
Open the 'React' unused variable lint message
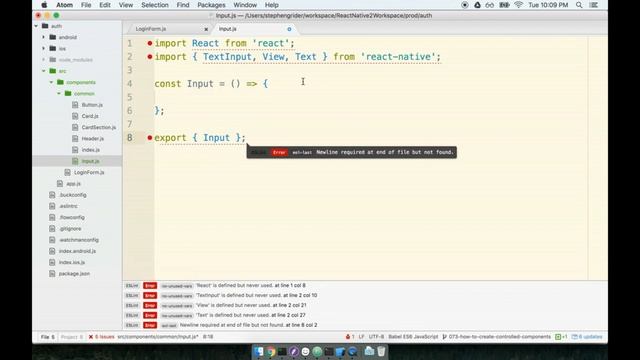tap(251, 285)
